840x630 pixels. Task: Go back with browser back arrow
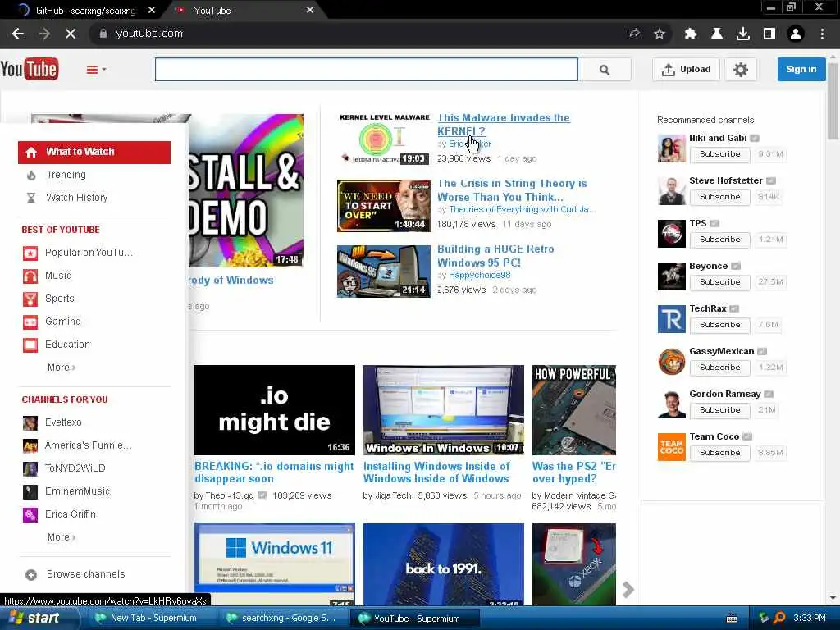coord(18,34)
